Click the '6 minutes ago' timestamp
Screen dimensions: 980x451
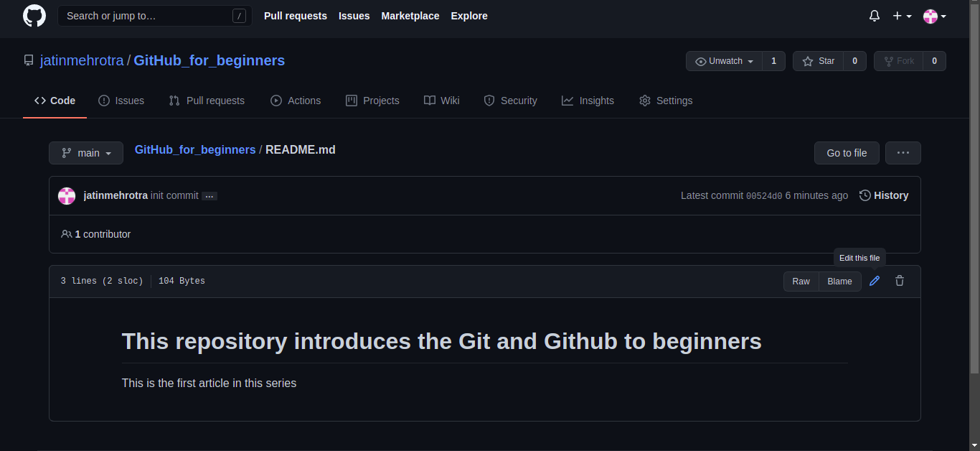click(816, 195)
